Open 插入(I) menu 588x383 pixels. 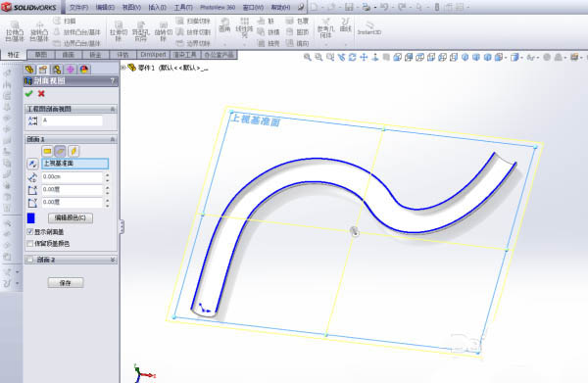coord(157,7)
